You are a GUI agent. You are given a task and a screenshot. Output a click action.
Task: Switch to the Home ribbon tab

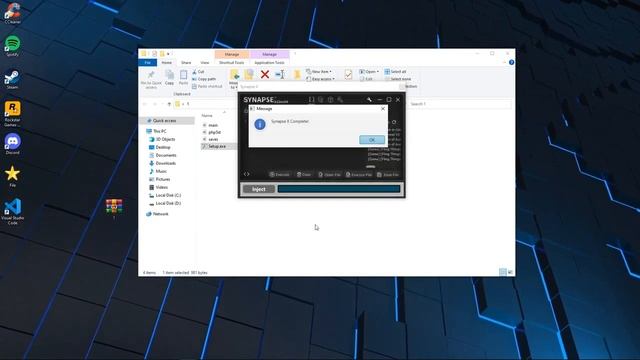[x=167, y=63]
